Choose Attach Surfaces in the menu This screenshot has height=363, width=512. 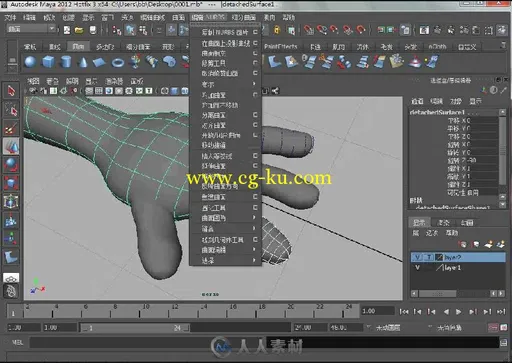point(214,95)
